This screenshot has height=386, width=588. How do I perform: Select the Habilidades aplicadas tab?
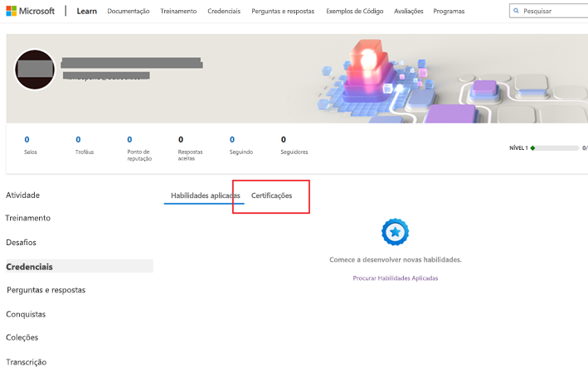pos(205,195)
